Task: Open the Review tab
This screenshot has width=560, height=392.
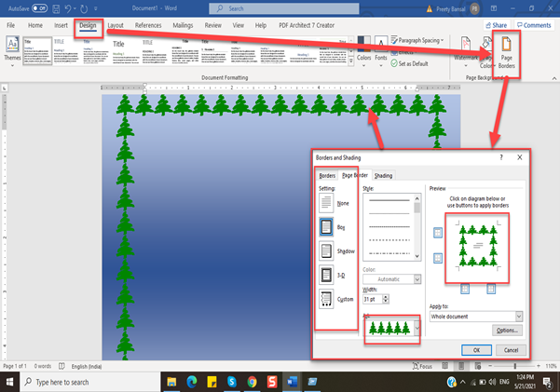Action: coord(212,25)
